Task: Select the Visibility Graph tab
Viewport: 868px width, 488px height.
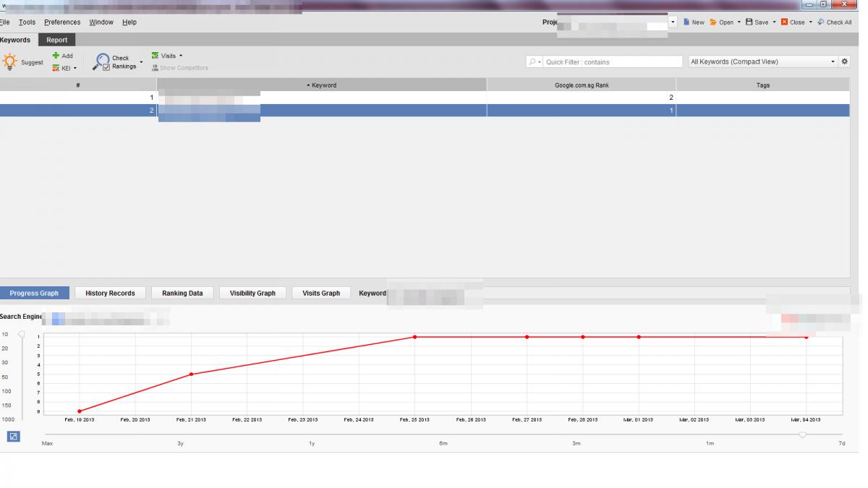Action: [252, 293]
